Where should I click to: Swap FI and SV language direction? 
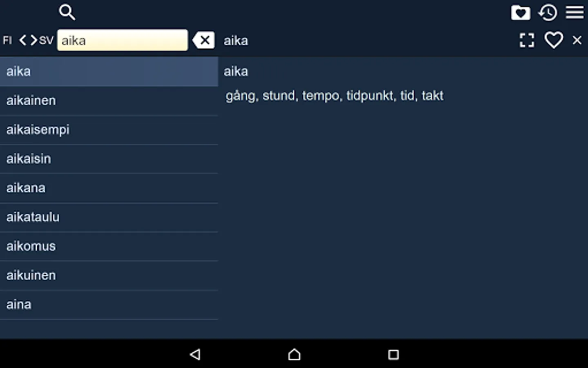point(28,40)
